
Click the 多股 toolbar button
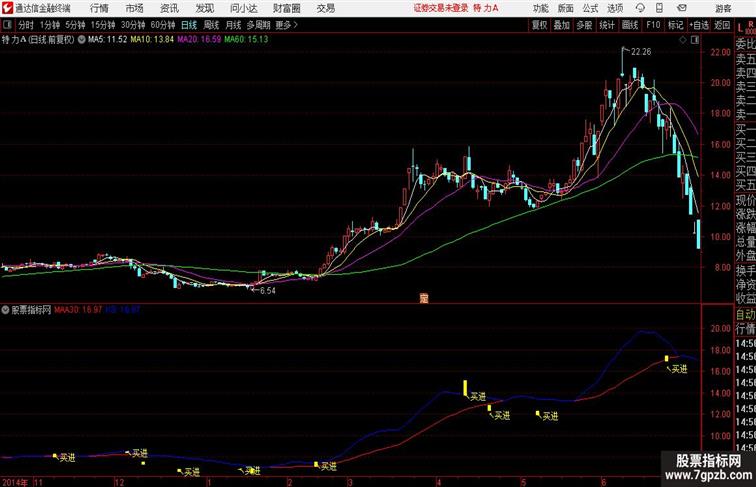point(584,25)
